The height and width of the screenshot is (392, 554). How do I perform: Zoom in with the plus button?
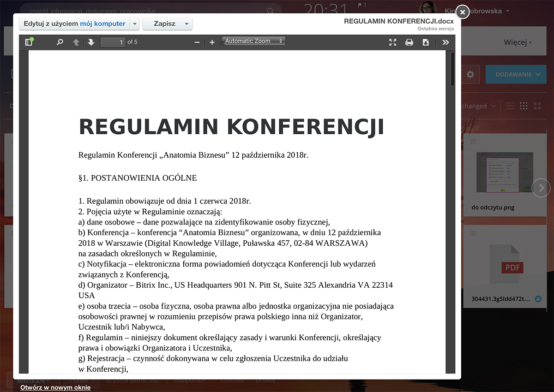(212, 42)
